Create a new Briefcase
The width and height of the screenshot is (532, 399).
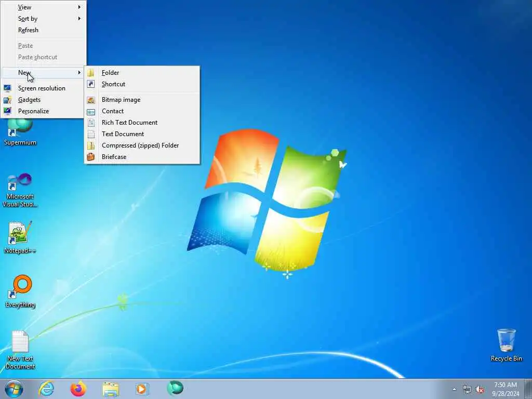point(142,157)
